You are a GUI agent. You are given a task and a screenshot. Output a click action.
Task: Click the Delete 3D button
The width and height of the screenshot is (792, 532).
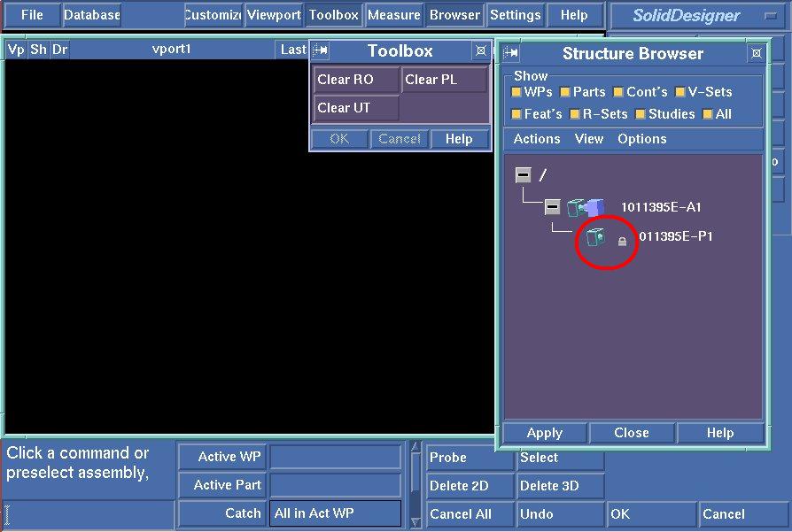point(561,486)
